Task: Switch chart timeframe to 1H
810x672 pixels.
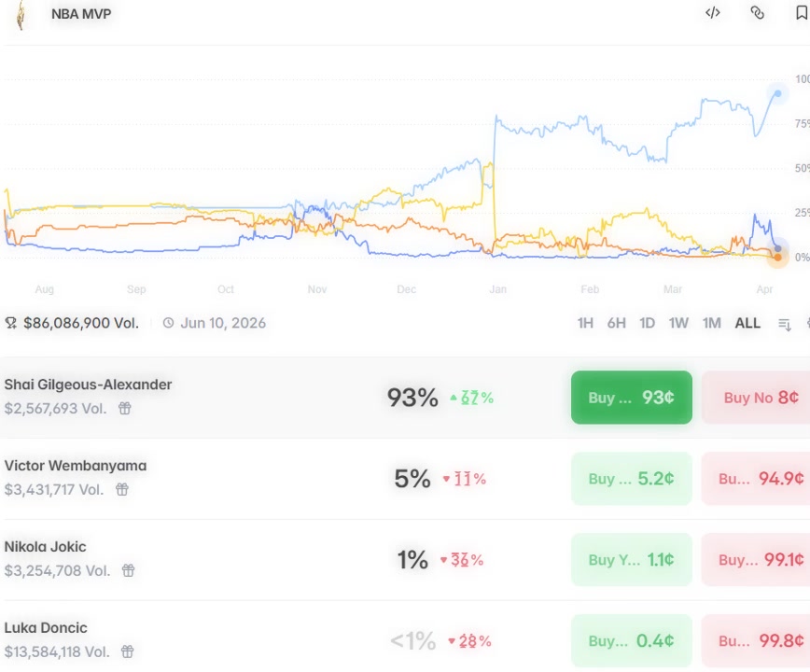Action: [586, 322]
